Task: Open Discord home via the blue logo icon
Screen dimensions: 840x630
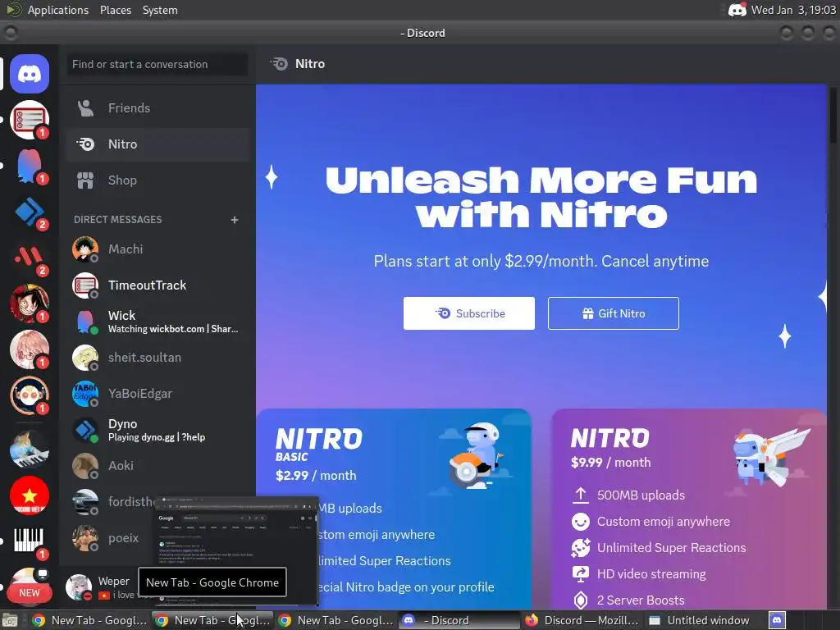Action: coord(30,74)
